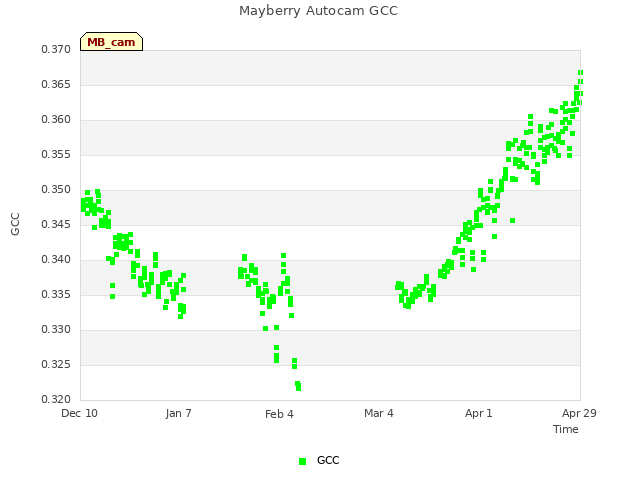Image resolution: width=640 pixels, height=480 pixels.
Task: Click the green GCC legend swatch
Action: pos(302,461)
